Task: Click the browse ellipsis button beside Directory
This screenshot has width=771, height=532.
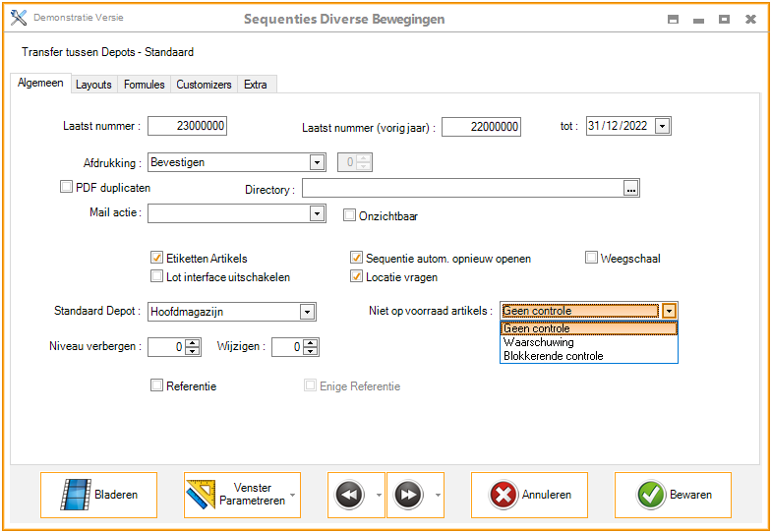Action: 631,189
